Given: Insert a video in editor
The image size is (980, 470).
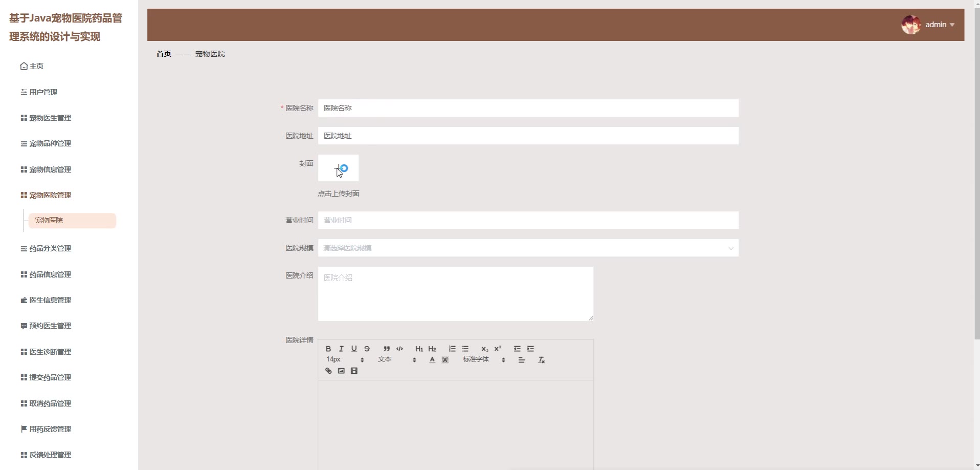Looking at the screenshot, I should [x=354, y=371].
